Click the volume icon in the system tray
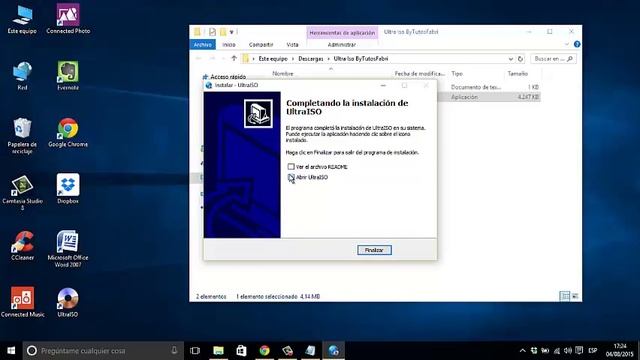The width and height of the screenshot is (640, 360). pos(568,351)
